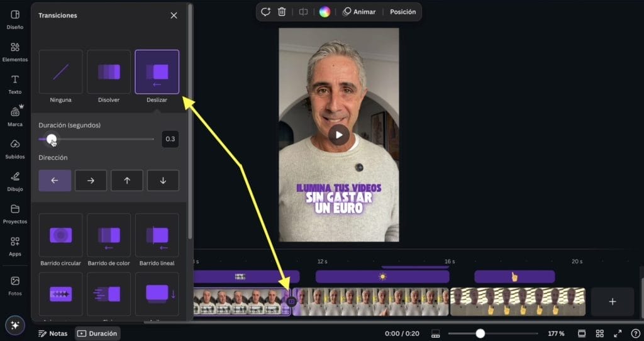The height and width of the screenshot is (341, 644).
Task: Click the duration slider handle
Action: [52, 139]
